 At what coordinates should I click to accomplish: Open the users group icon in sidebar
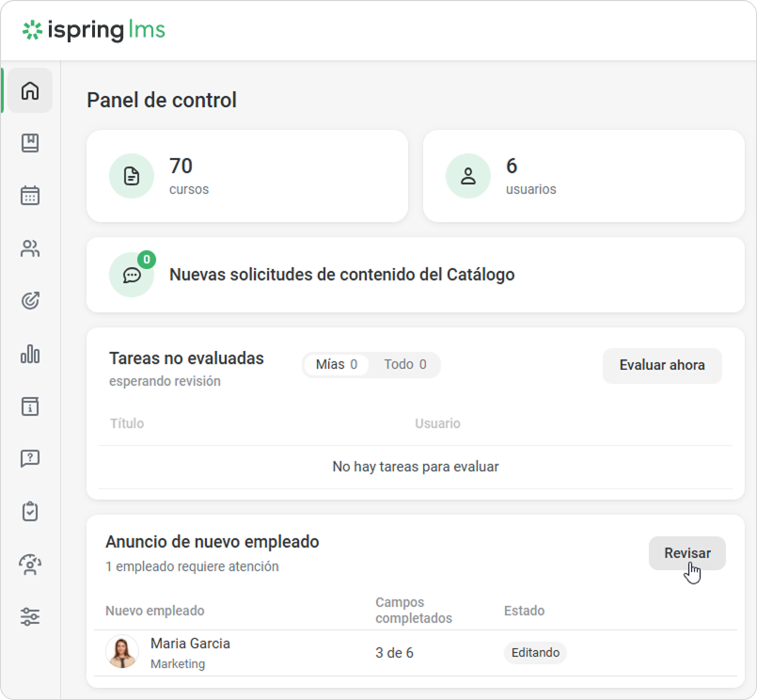tap(30, 248)
